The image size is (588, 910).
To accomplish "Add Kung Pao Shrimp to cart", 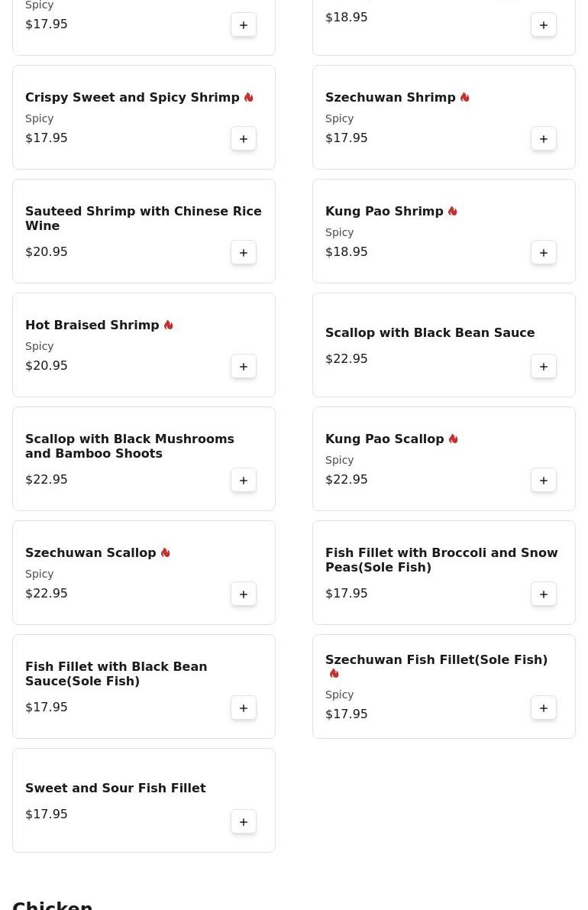I will point(544,252).
